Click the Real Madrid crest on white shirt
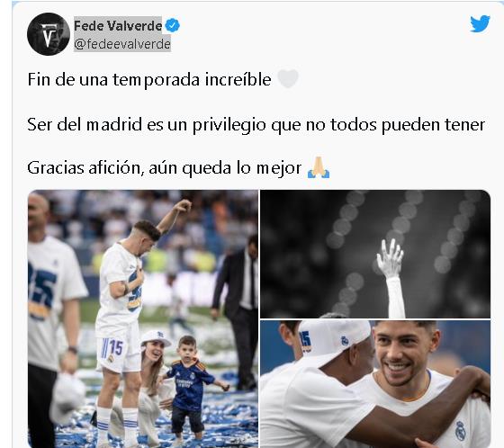 click(x=461, y=431)
